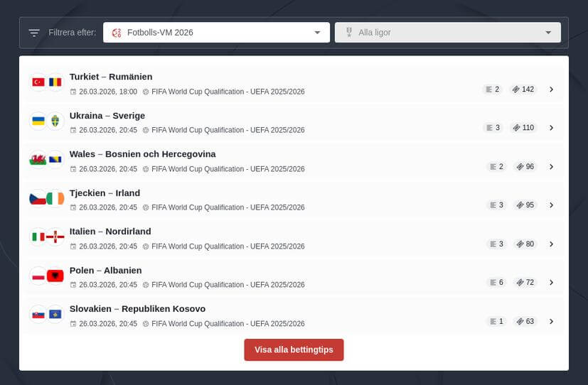This screenshot has height=385, width=588.
Task: Click the Italien – Nordirland match title
Action: 110,232
